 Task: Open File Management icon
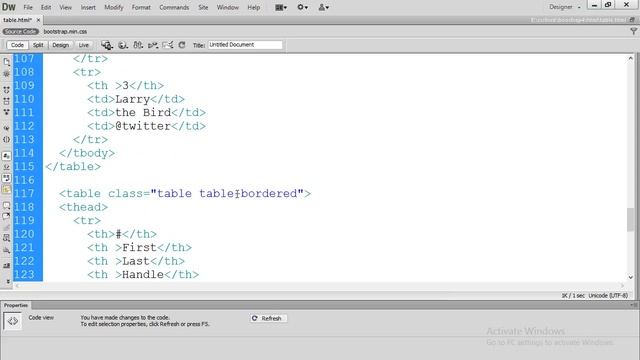tap(138, 45)
